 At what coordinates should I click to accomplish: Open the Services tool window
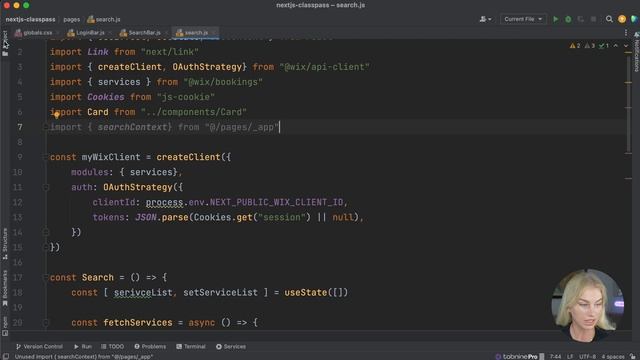(x=231, y=347)
